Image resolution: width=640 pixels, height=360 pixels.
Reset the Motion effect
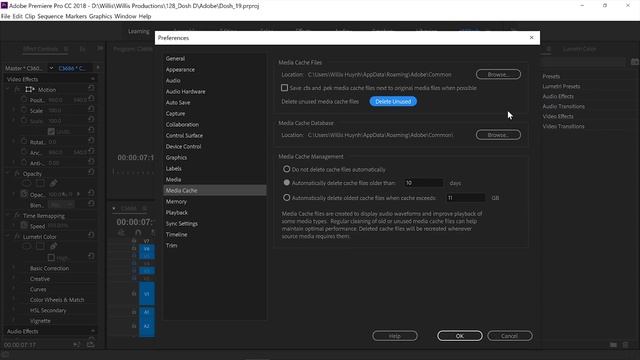91,88
